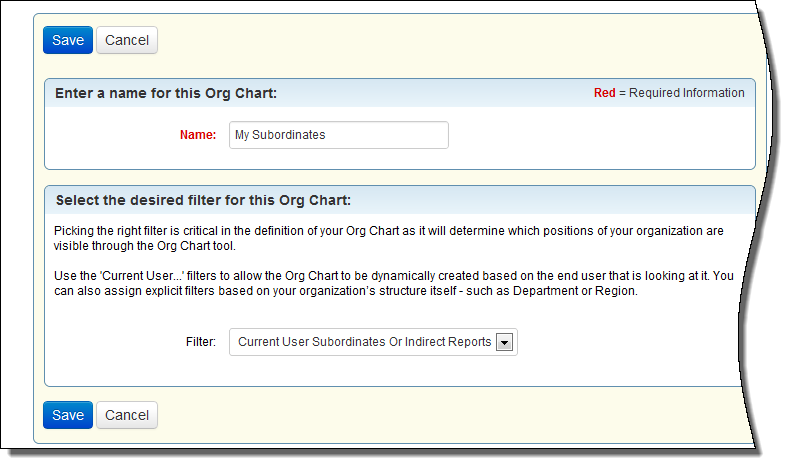The width and height of the screenshot is (790, 465).
Task: Click the 'Red = Required Information' note
Action: coord(669,93)
